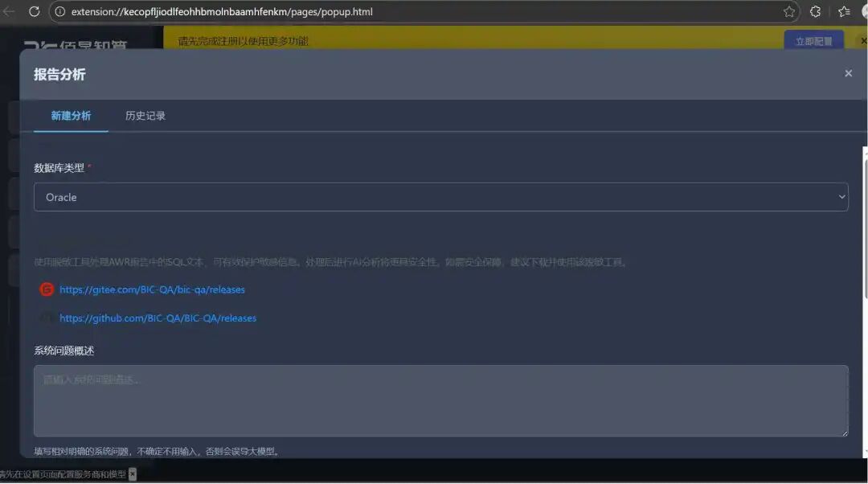Screen dimensions: 868x484
Task: Click the site information icon in address bar
Action: coord(59,11)
